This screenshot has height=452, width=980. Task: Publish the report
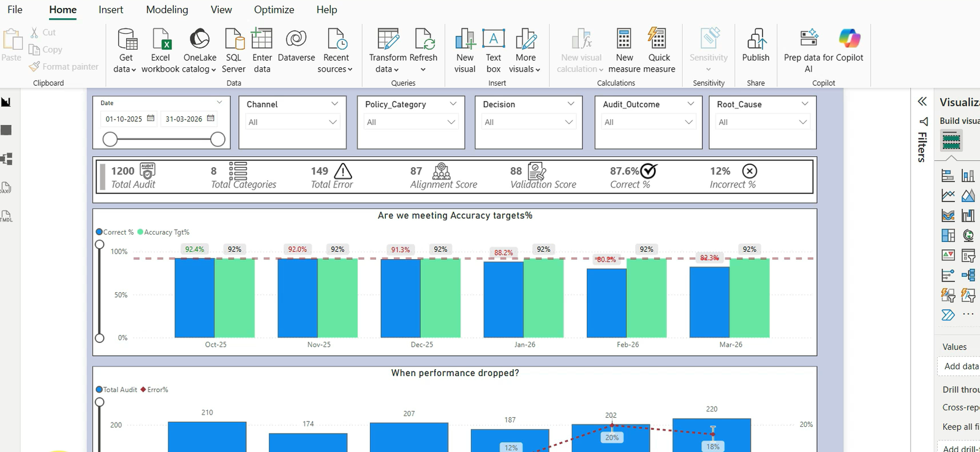coord(755,46)
